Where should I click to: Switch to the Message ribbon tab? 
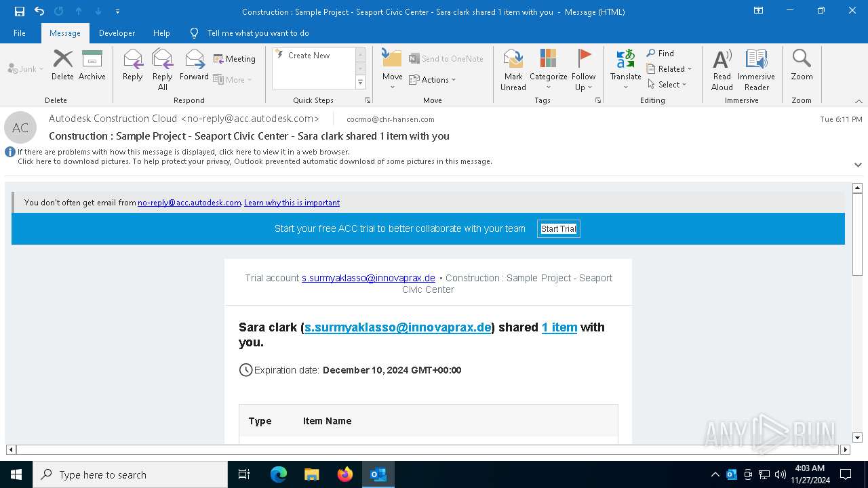(65, 33)
